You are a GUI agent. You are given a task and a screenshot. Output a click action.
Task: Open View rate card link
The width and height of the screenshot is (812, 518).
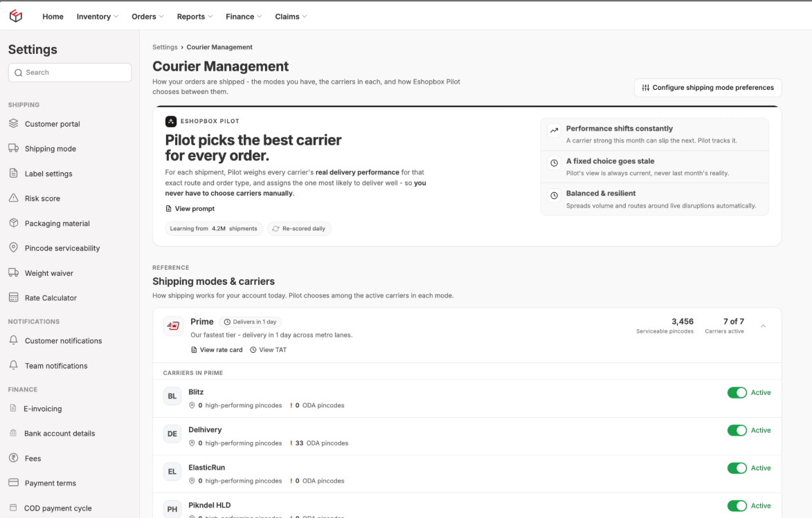(217, 350)
